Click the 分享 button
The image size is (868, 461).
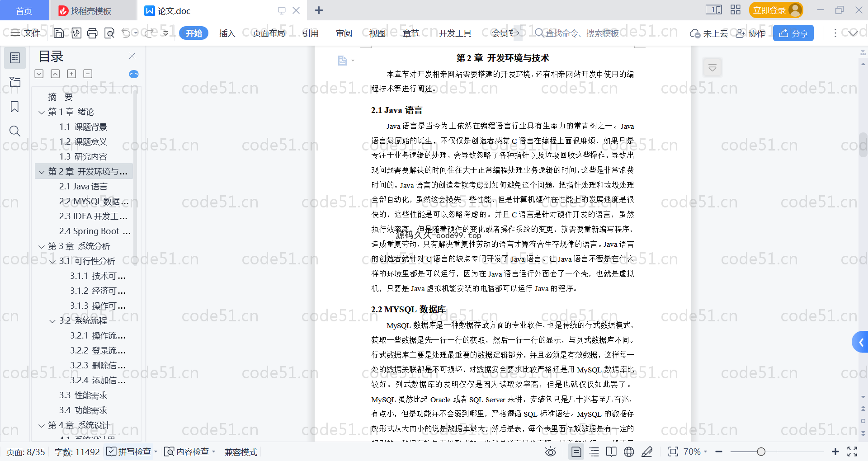click(x=793, y=33)
